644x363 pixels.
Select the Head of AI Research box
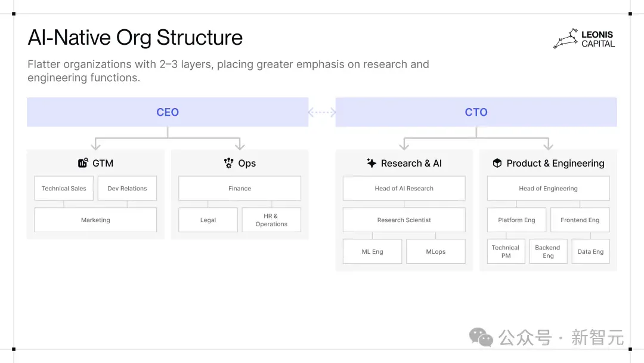pos(404,188)
